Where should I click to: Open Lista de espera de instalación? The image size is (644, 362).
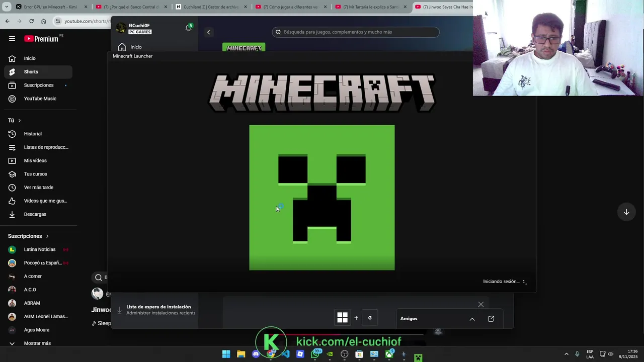coord(156,310)
